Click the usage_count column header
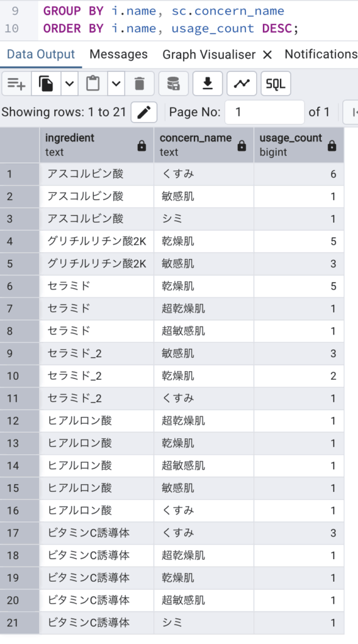Viewport: 358px width, 644px height. click(298, 145)
